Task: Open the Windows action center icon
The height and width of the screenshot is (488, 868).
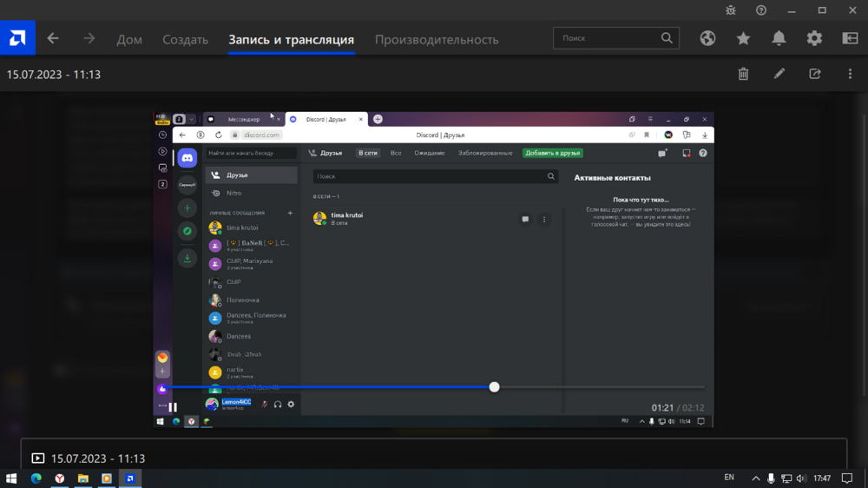Action: pos(847,478)
